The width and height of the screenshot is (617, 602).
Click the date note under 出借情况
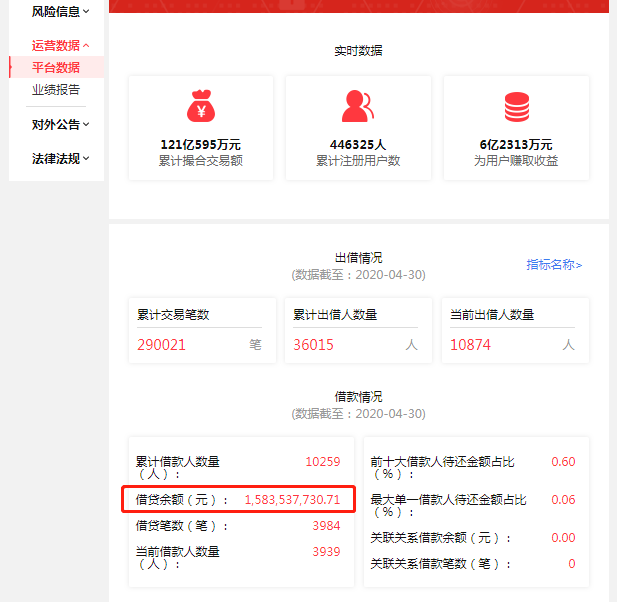pos(358,275)
